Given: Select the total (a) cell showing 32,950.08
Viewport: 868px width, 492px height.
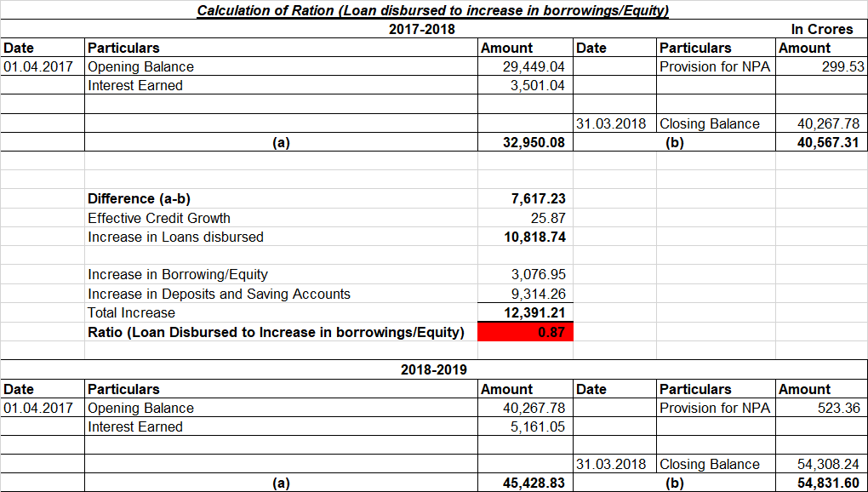Looking at the screenshot, I should [x=526, y=142].
